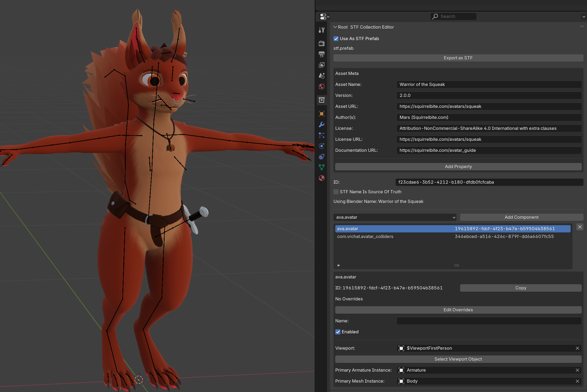Select the Collection properties tab icon

[322, 100]
